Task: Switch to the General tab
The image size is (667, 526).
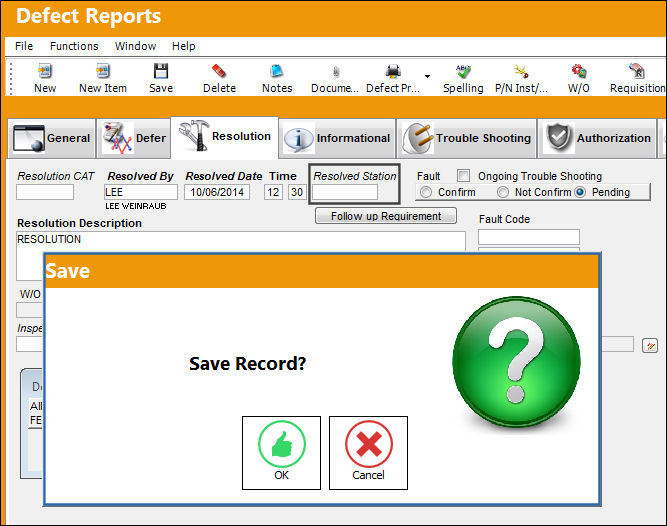Action: point(51,138)
